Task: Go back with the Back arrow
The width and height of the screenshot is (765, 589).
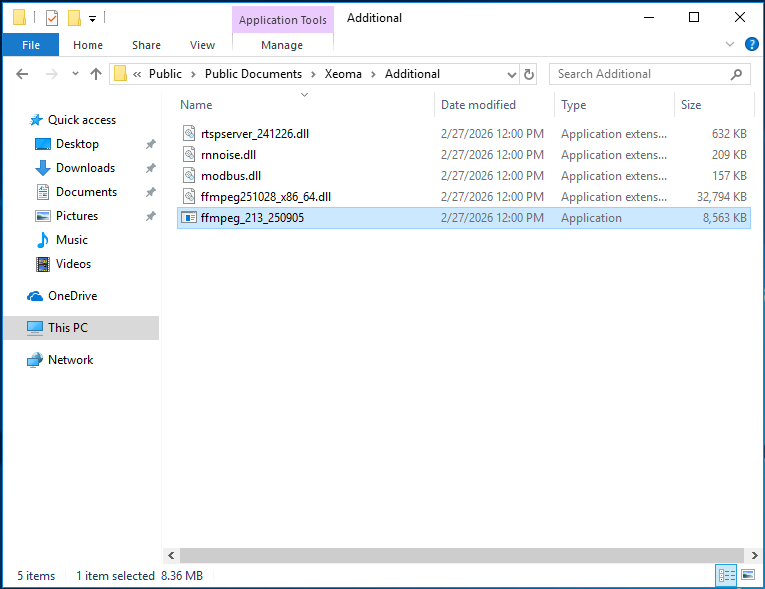Action: (22, 74)
